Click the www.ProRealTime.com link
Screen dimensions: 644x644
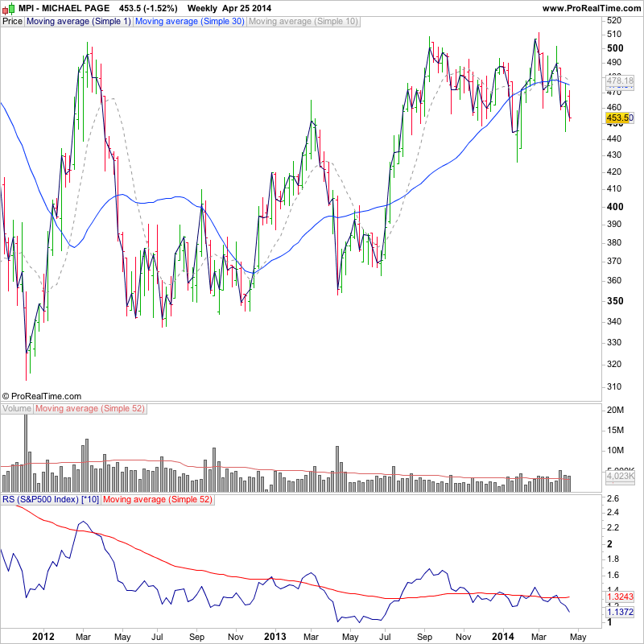592,8
